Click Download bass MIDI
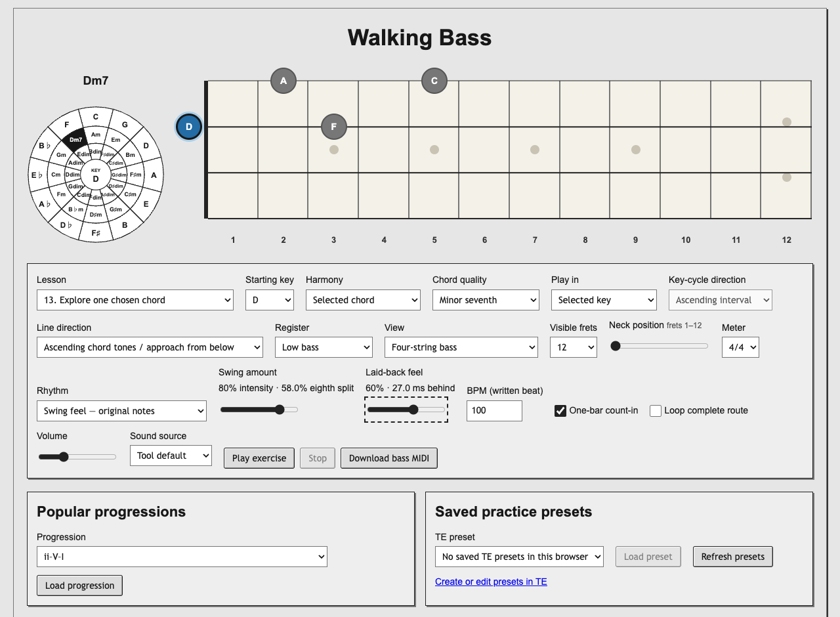 [389, 458]
